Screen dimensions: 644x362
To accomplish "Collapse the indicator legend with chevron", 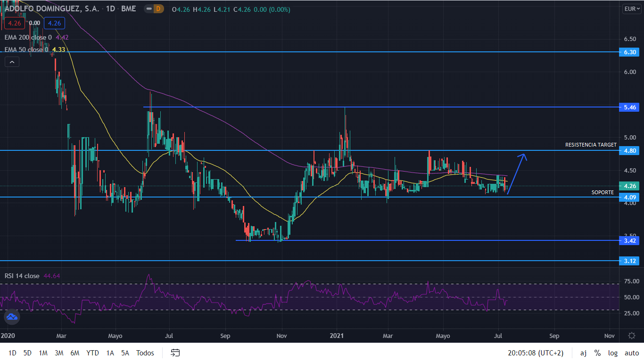I will (12, 62).
